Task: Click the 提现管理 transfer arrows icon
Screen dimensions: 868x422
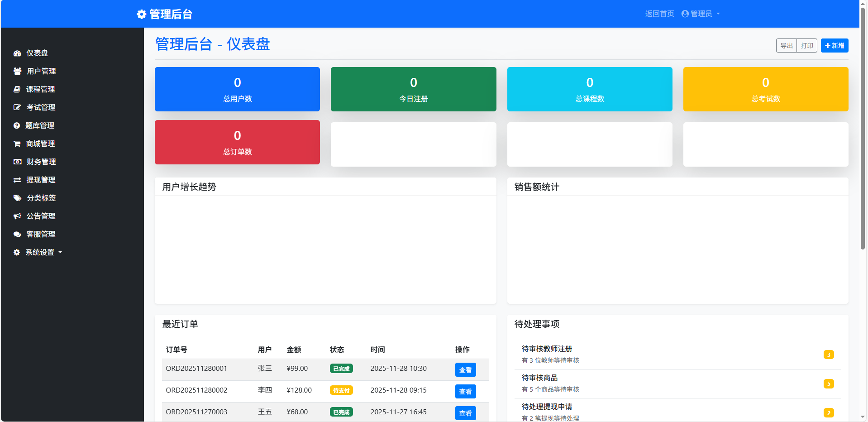Action: [x=17, y=180]
